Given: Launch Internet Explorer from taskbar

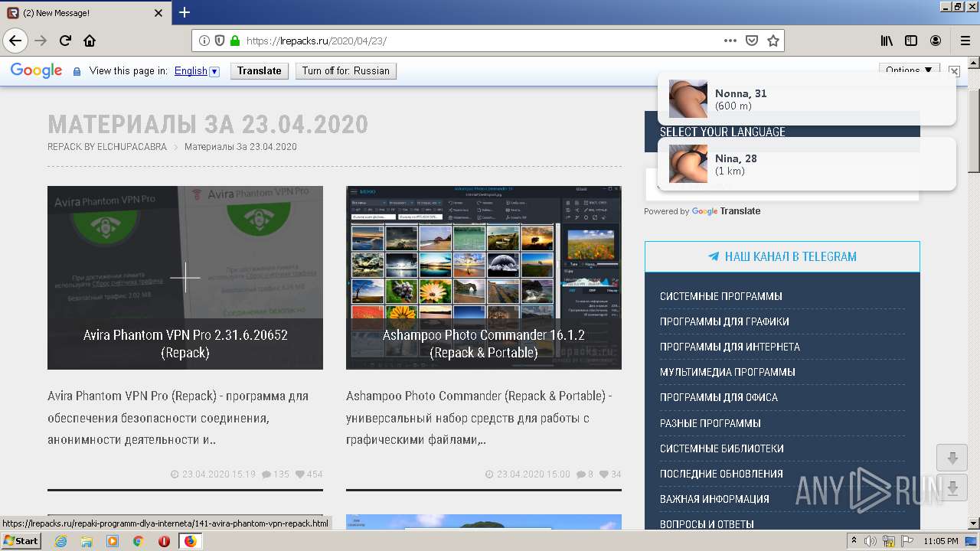Looking at the screenshot, I should click(60, 541).
